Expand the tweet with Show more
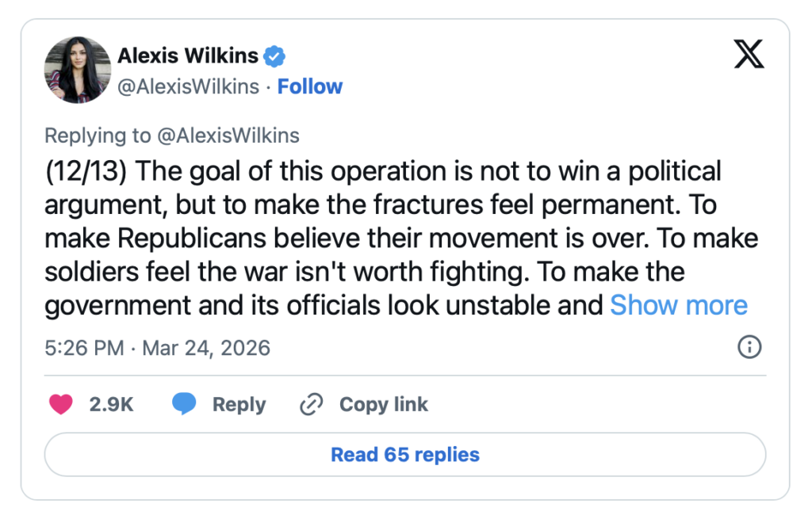 [x=678, y=305]
